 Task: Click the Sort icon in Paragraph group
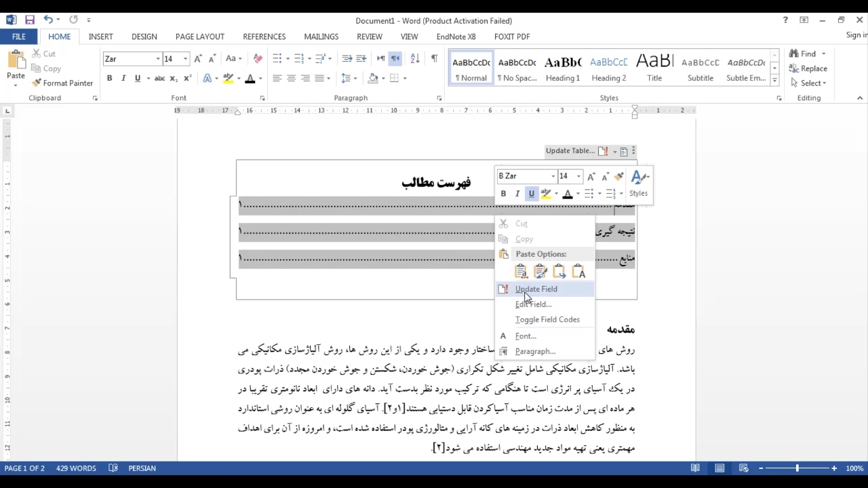click(x=415, y=59)
